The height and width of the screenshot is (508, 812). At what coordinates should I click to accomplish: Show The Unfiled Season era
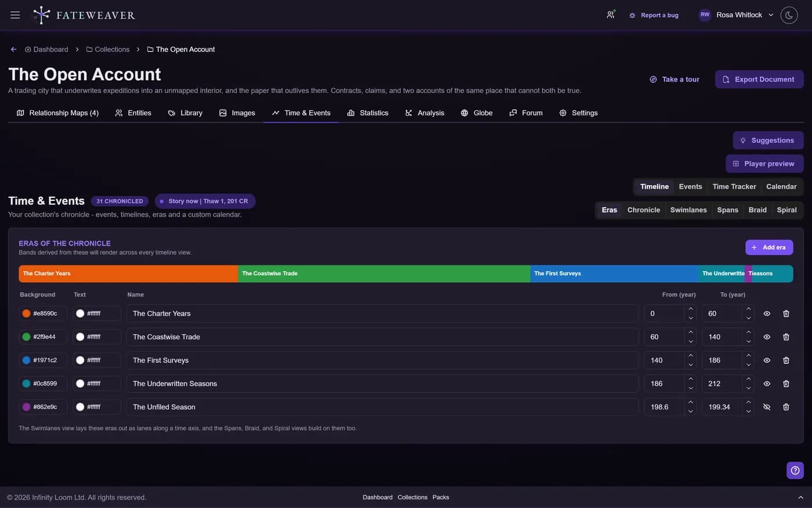click(x=767, y=407)
